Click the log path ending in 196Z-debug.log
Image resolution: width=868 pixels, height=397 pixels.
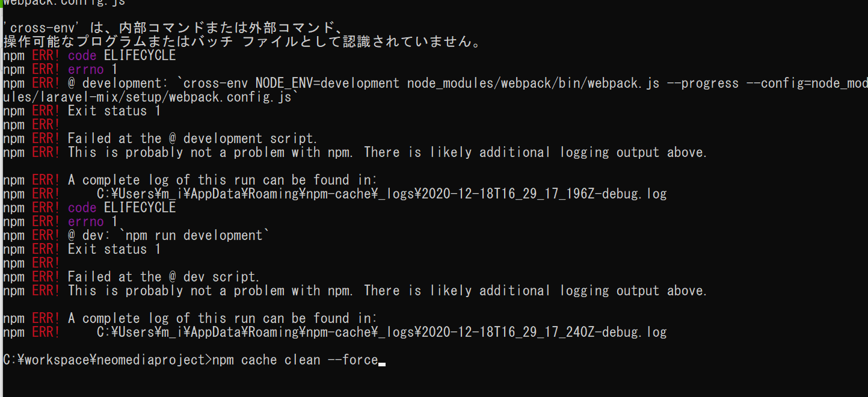tap(381, 194)
